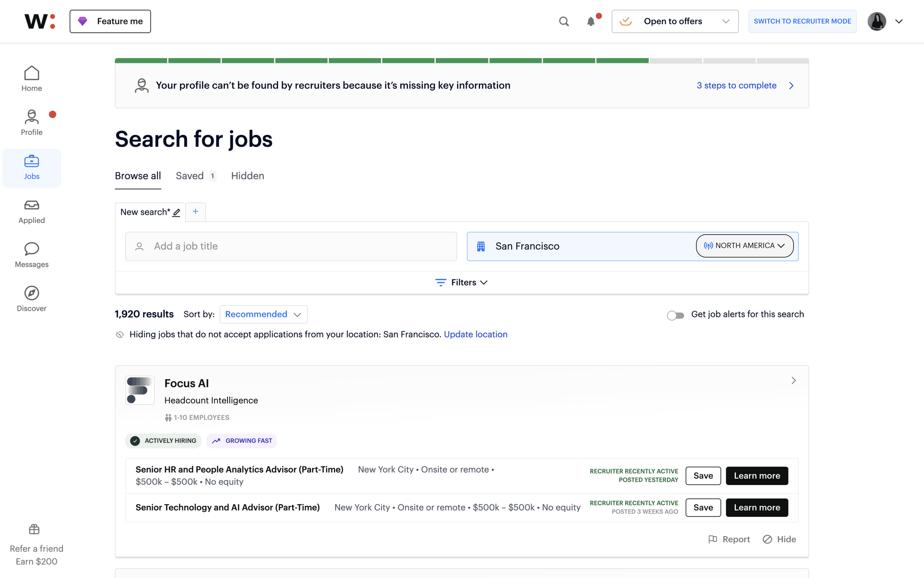Hide the Focus AI listing
Image resolution: width=924 pixels, height=578 pixels.
[780, 539]
